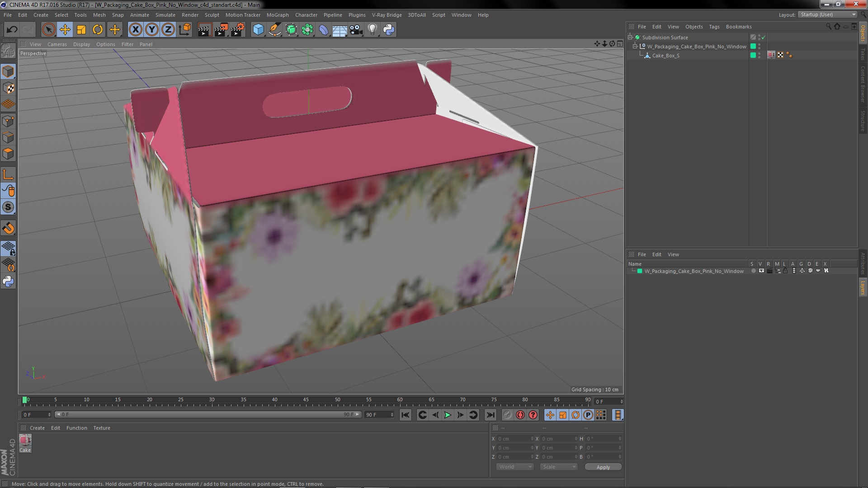The image size is (868, 488).
Task: Open Object Manager Tags menu
Action: point(714,27)
